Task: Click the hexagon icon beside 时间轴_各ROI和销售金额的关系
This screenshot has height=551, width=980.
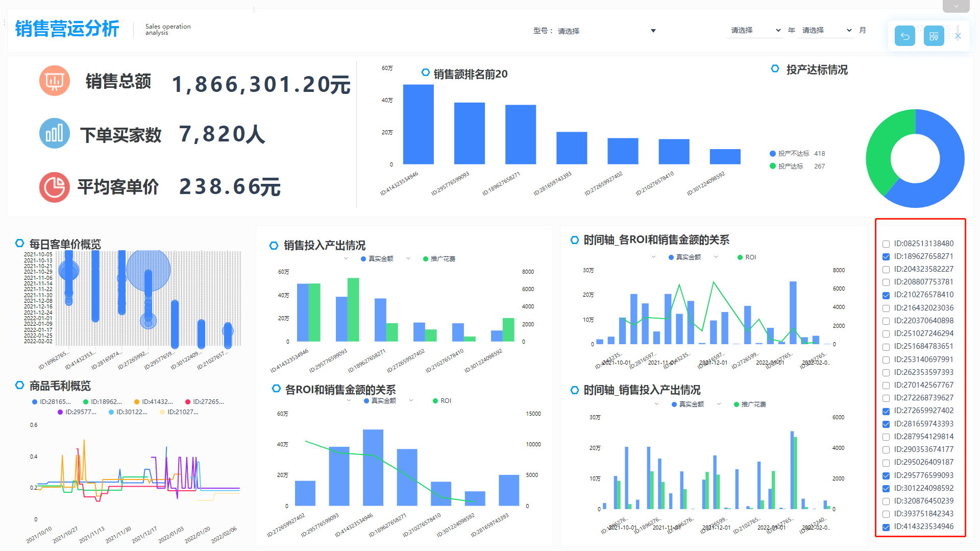Action: coord(575,239)
